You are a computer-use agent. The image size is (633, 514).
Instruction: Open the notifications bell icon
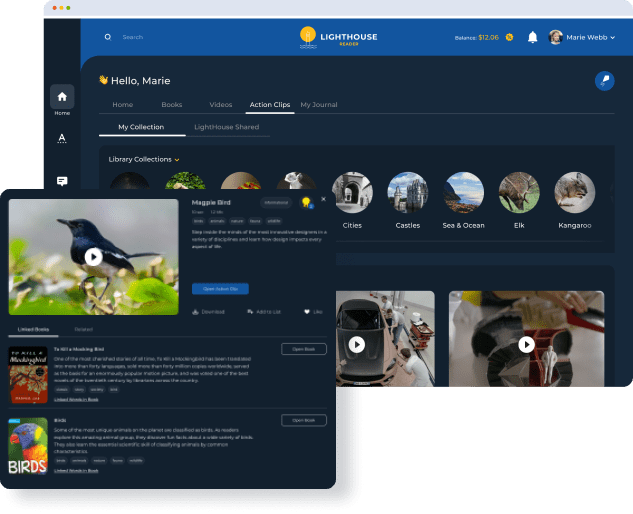(532, 37)
